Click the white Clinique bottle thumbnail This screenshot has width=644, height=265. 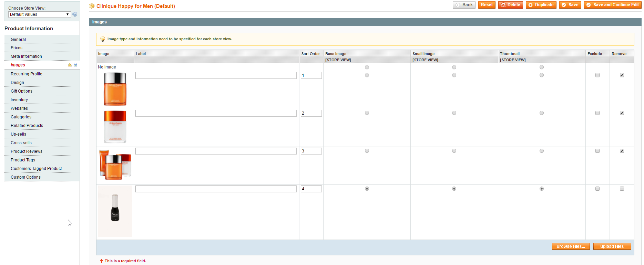(115, 127)
